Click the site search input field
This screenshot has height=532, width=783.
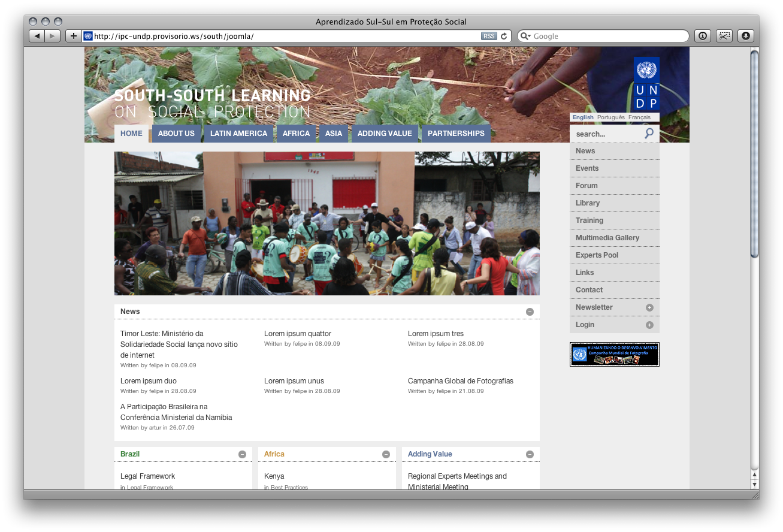pyautogui.click(x=606, y=134)
